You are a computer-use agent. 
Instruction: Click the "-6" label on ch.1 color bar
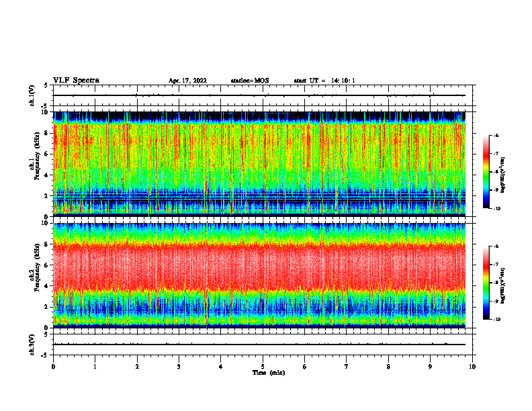pyautogui.click(x=496, y=135)
